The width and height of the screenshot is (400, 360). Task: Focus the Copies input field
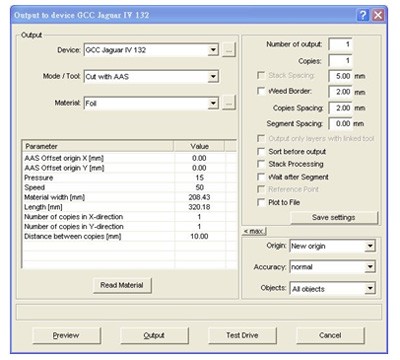click(x=340, y=61)
